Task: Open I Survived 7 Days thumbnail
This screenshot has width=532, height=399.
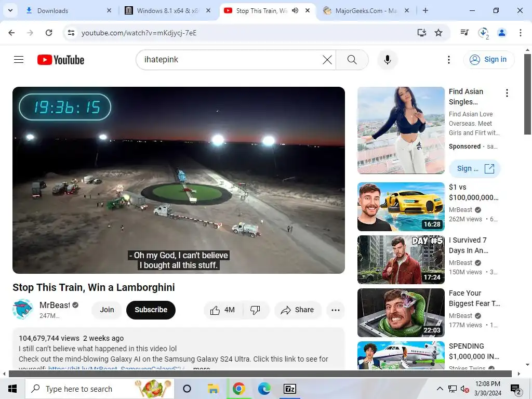Action: (x=401, y=260)
